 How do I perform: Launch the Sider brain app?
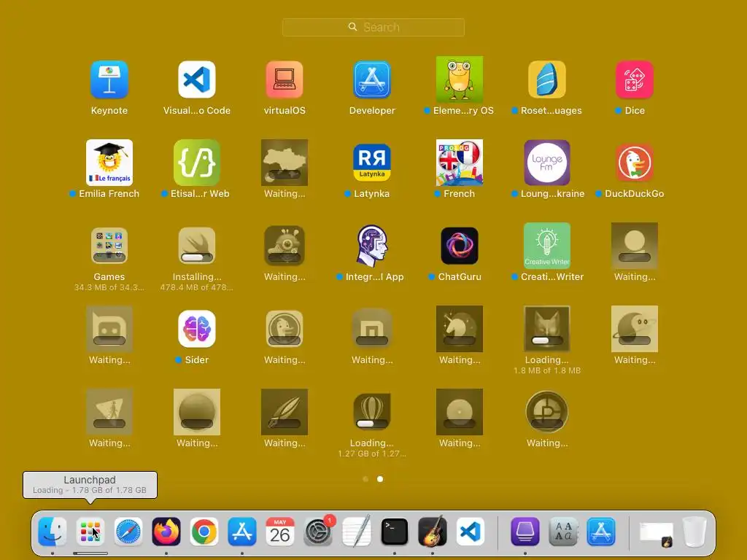point(197,329)
